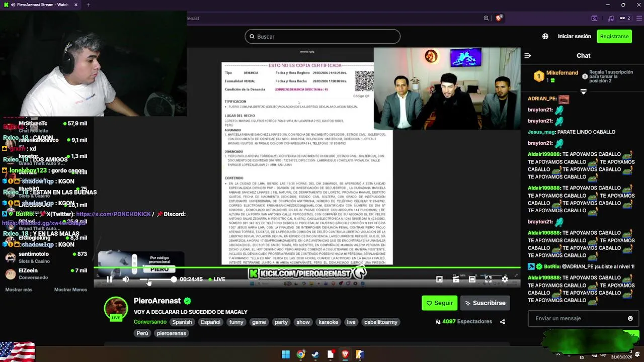Image resolution: width=644 pixels, height=362 pixels.
Task: Select the live tag
Action: 351,322
